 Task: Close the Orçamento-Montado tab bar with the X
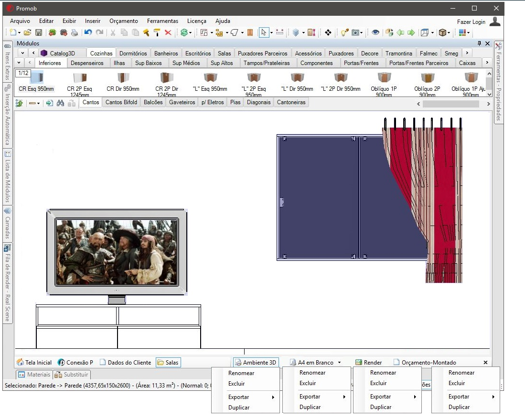[x=485, y=362]
